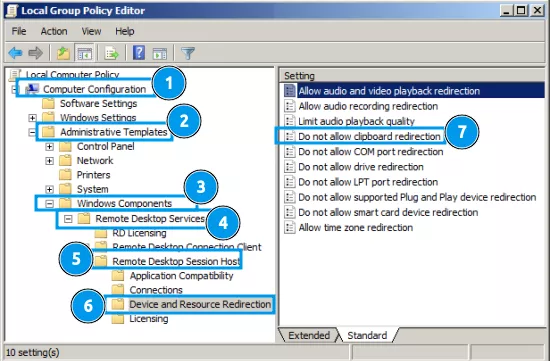
Task: Collapse the Windows Components node
Action: [x=49, y=203]
